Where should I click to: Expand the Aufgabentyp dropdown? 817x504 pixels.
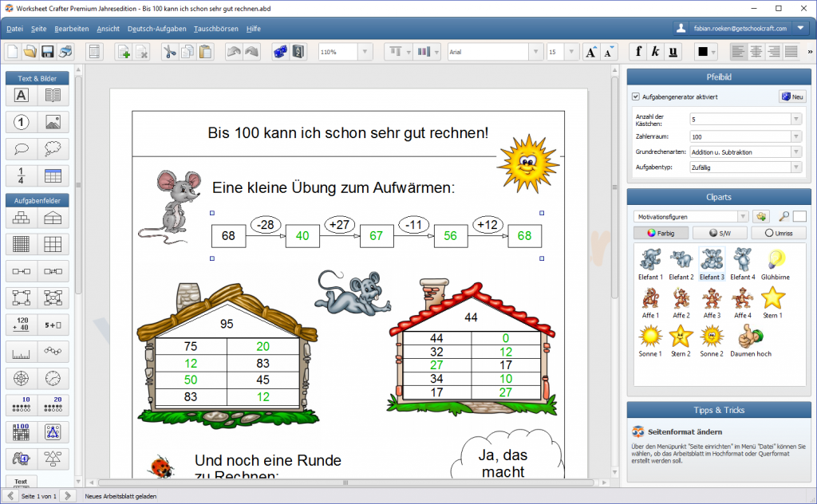[795, 167]
